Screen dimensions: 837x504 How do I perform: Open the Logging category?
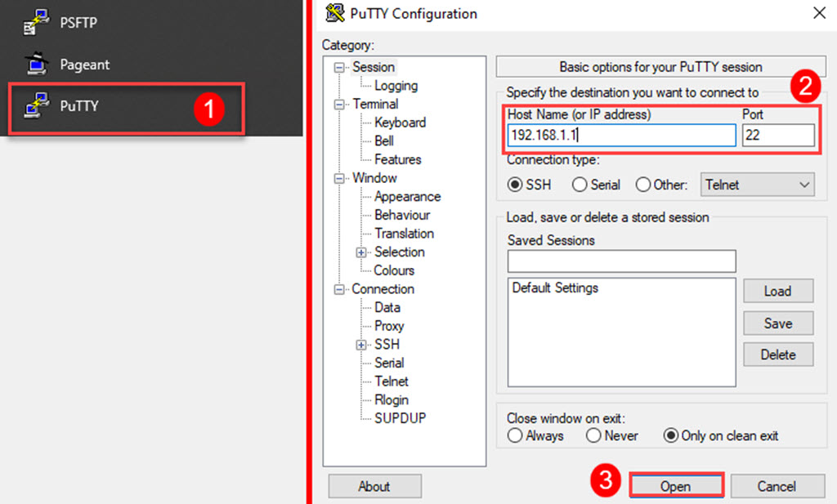(396, 85)
